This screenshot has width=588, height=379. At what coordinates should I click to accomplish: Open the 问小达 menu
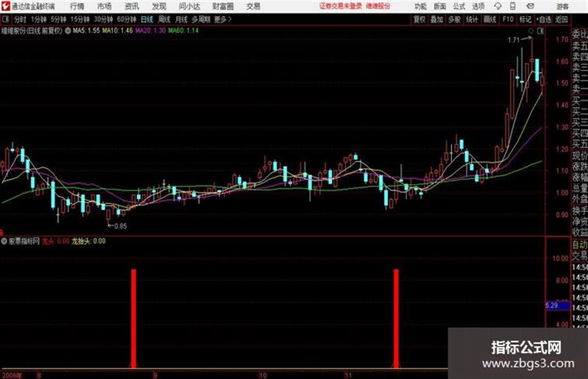tap(189, 6)
